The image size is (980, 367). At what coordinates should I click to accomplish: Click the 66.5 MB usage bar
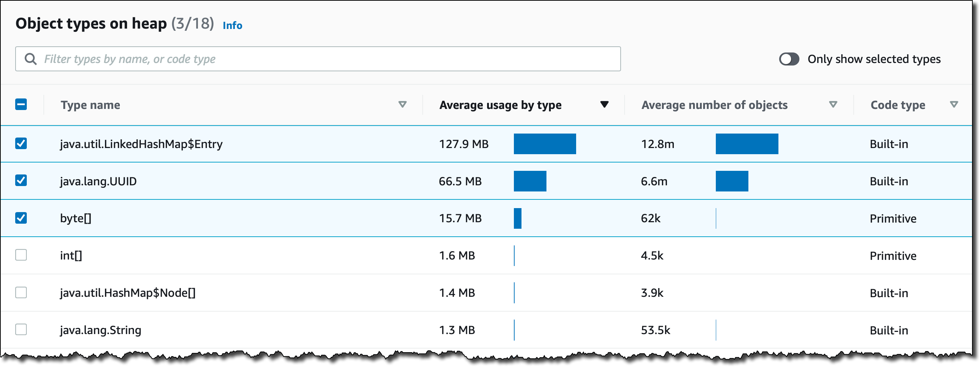coord(530,181)
